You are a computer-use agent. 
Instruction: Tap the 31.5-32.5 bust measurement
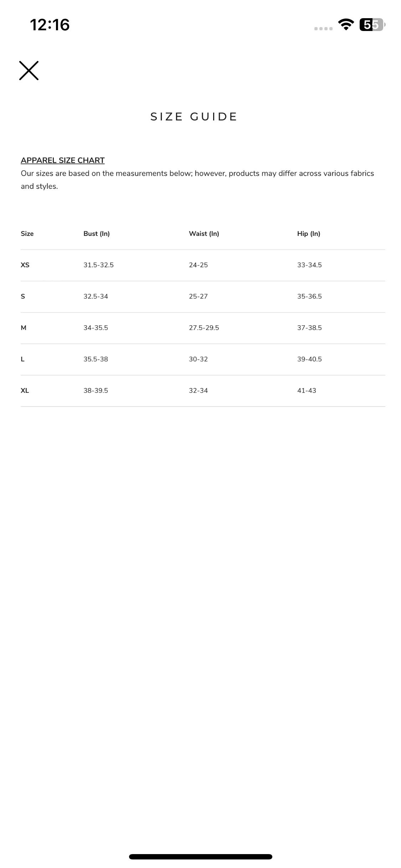[98, 265]
